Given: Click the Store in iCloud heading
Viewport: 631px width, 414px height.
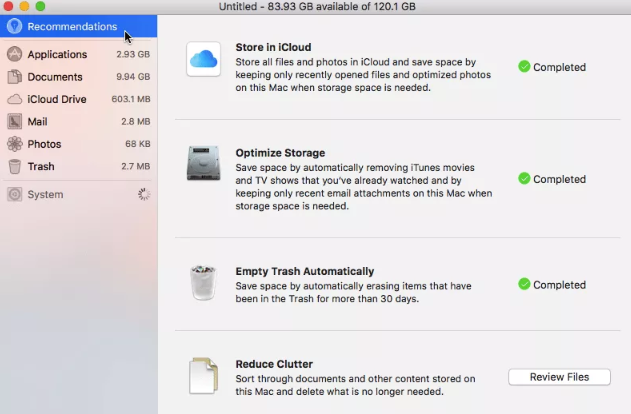Looking at the screenshot, I should [x=273, y=47].
